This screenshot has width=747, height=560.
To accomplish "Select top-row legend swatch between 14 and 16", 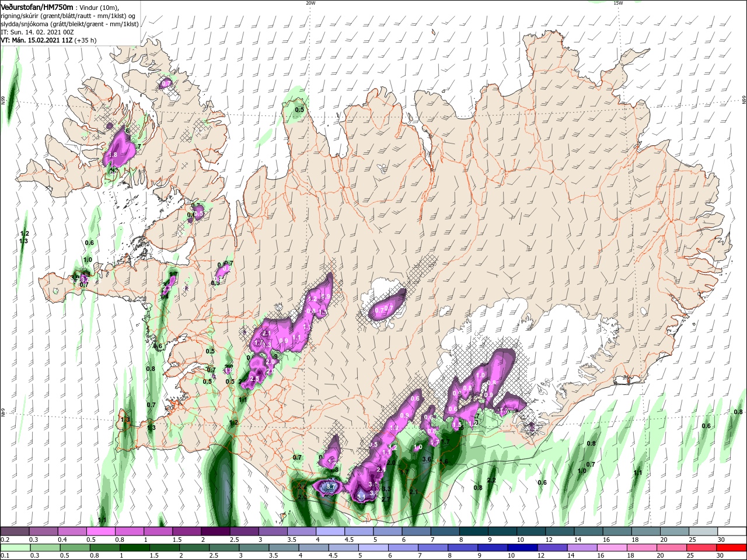I will click(x=589, y=531).
